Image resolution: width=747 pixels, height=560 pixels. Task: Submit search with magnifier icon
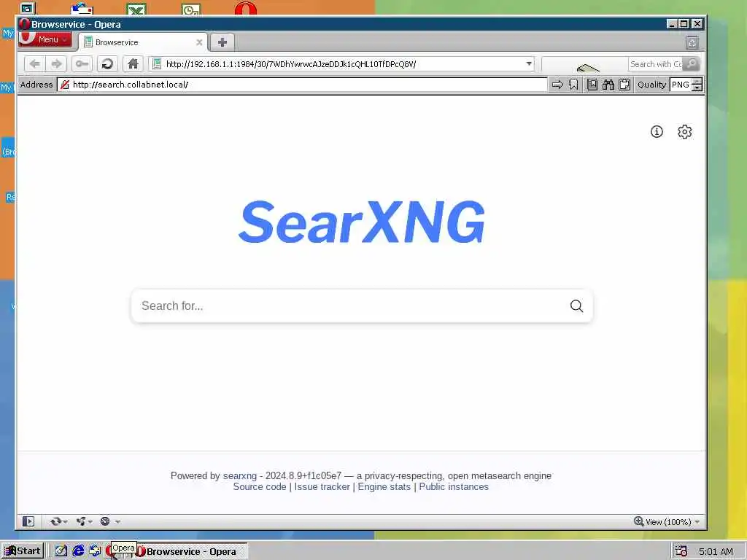tap(576, 306)
